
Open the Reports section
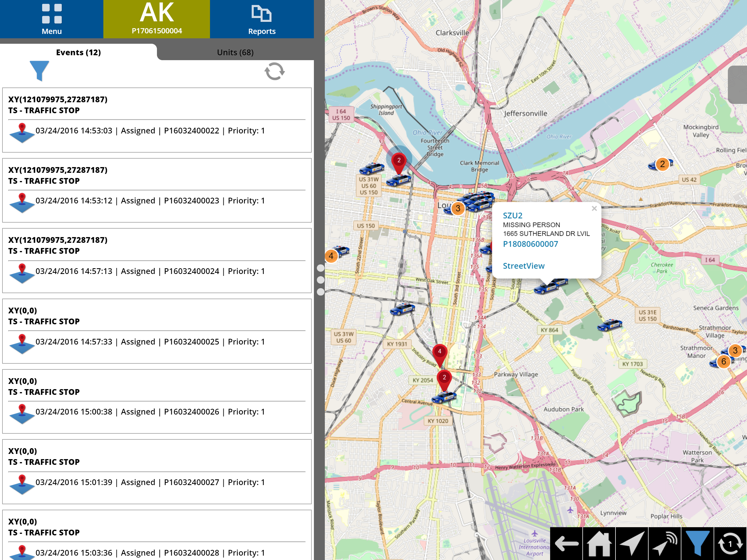coord(262,19)
